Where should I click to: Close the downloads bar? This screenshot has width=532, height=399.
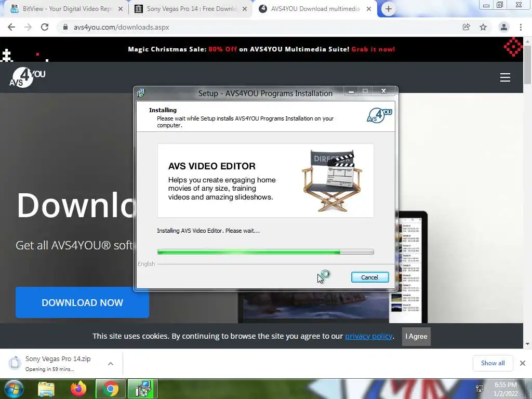[x=523, y=363]
